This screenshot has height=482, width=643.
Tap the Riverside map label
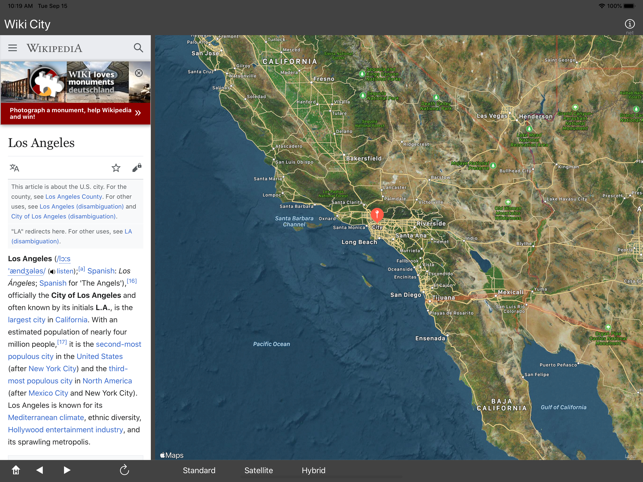(x=431, y=224)
